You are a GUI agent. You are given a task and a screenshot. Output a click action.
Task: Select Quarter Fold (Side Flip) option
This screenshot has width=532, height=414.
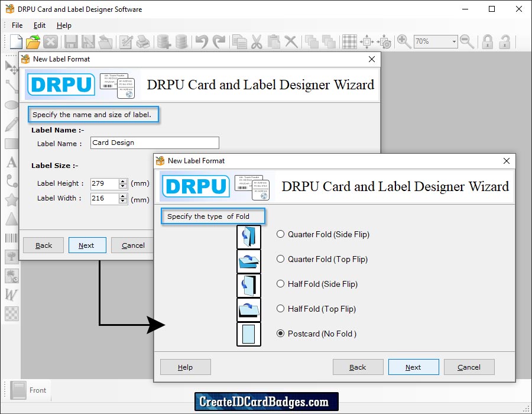(323, 234)
